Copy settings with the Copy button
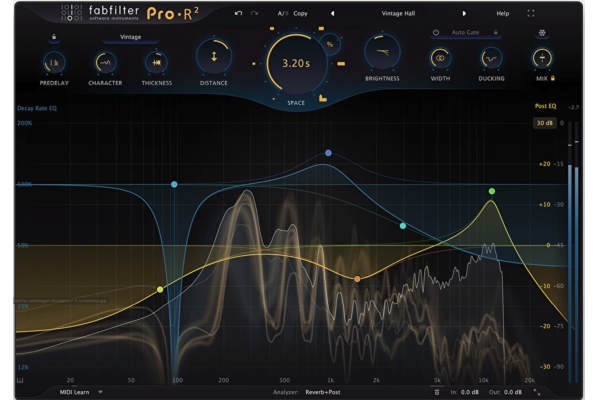The height and width of the screenshot is (400, 600). pyautogui.click(x=300, y=13)
